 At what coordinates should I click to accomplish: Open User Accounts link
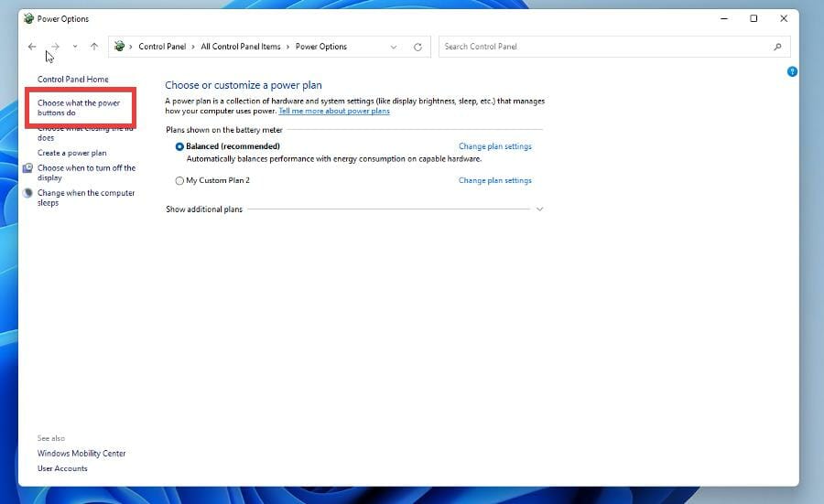pyautogui.click(x=62, y=468)
